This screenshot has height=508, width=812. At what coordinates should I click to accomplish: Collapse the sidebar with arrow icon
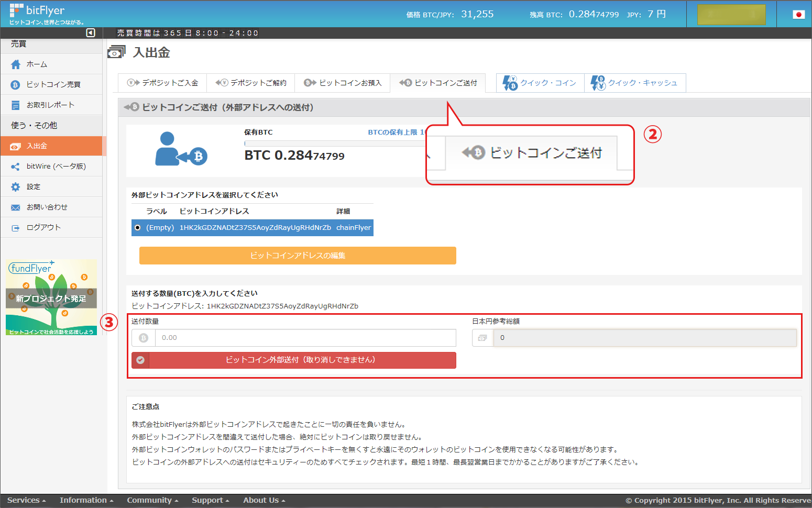(x=91, y=33)
